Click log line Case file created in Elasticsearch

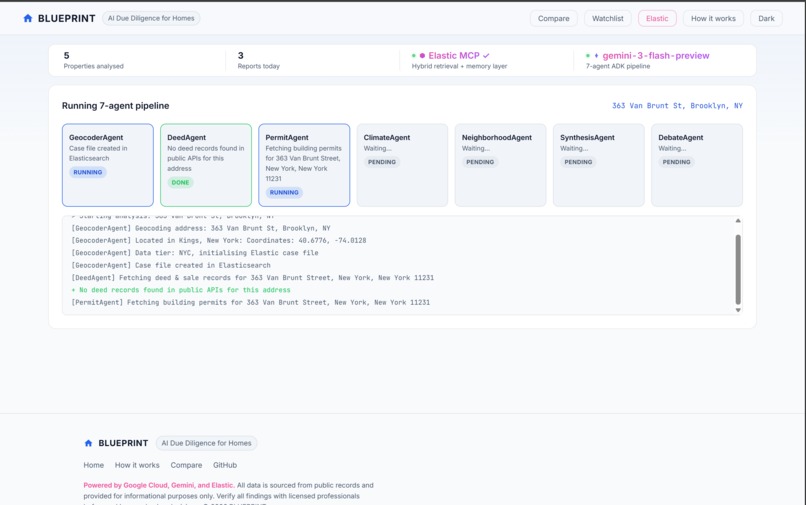171,265
